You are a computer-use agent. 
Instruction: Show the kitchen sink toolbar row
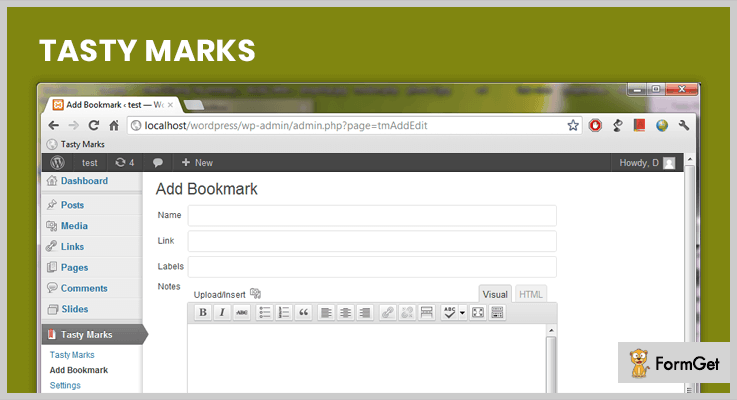(497, 313)
